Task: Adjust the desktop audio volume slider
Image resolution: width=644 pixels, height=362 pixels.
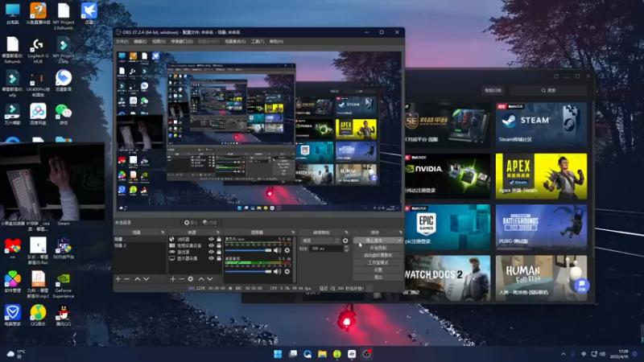Action: (x=249, y=271)
